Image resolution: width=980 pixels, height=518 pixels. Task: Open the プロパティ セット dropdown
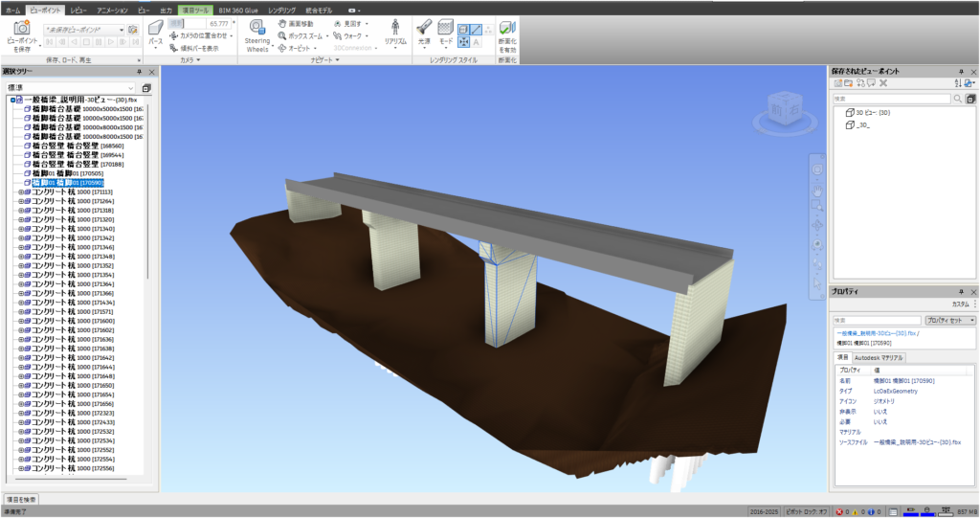click(x=949, y=320)
